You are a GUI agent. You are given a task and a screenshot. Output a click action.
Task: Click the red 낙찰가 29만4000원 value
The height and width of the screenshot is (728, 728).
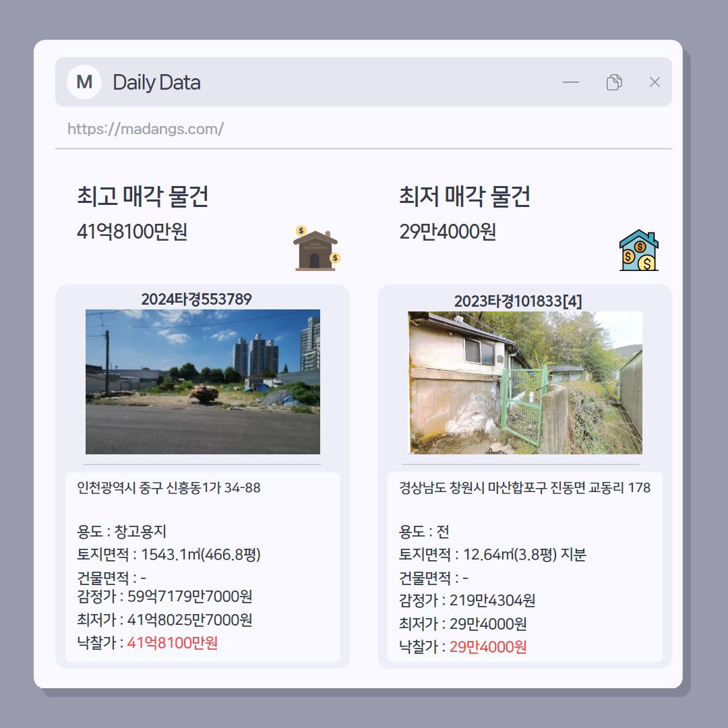[488, 646]
